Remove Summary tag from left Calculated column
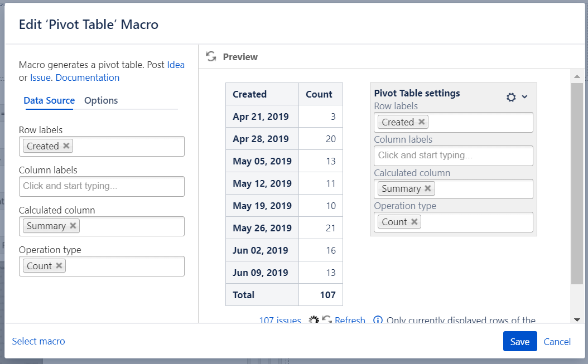588x364 pixels. (x=73, y=226)
